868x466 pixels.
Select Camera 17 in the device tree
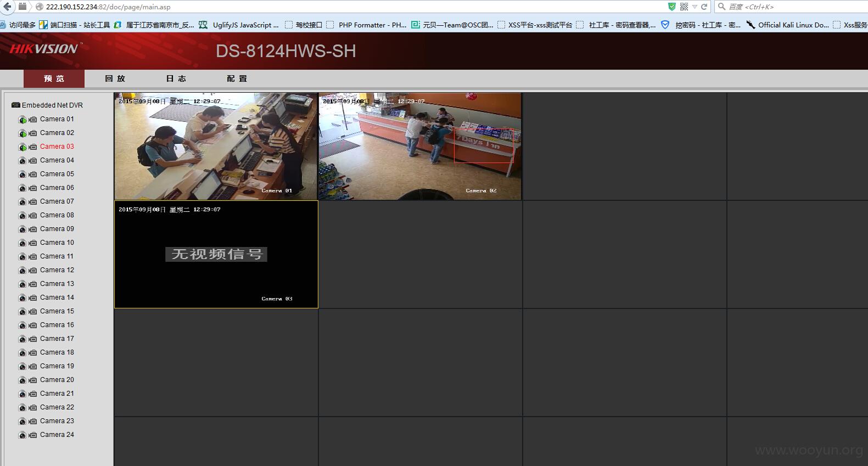(x=57, y=339)
